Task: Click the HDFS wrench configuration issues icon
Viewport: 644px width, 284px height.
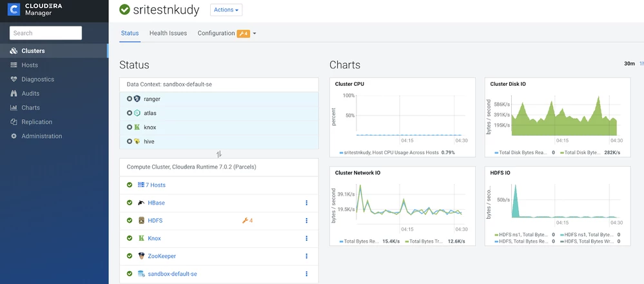Action: coord(245,221)
